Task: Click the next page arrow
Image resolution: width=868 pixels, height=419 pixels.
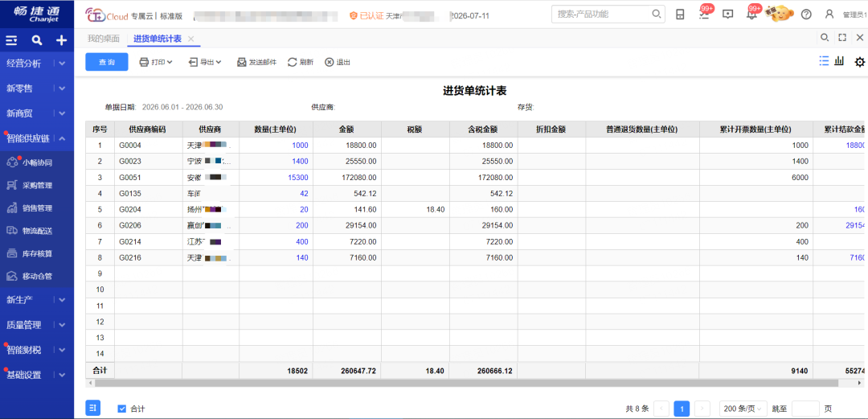Action: point(702,409)
